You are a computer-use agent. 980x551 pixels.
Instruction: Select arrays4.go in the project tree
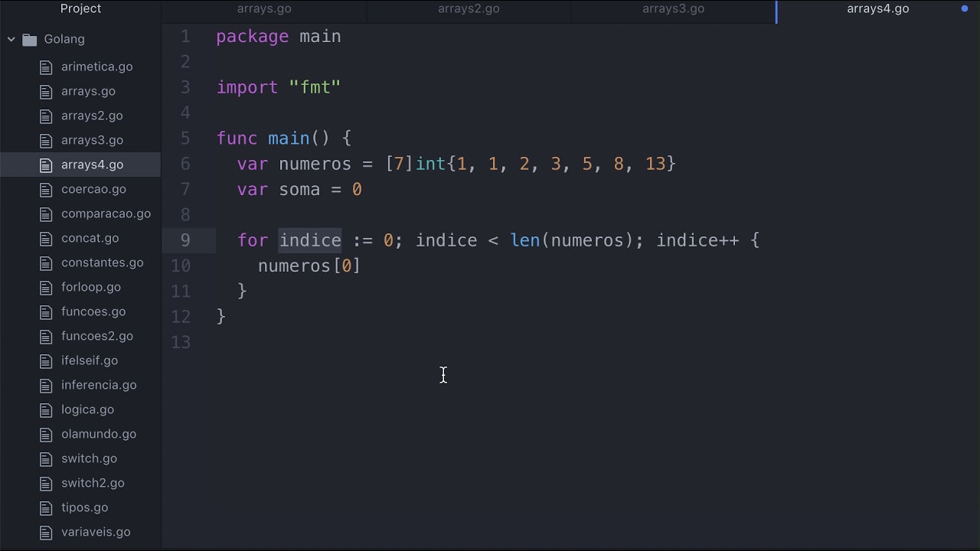tap(92, 165)
